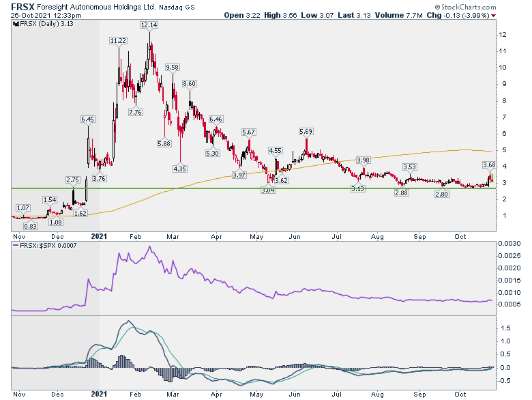532x400 pixels.
Task: Click the 2.88 low price label
Action: (401, 192)
